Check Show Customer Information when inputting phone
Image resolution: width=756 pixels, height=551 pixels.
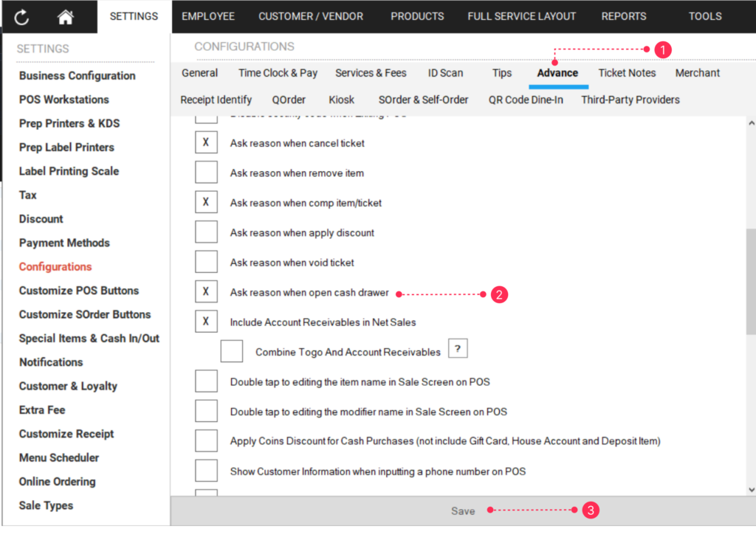point(206,471)
